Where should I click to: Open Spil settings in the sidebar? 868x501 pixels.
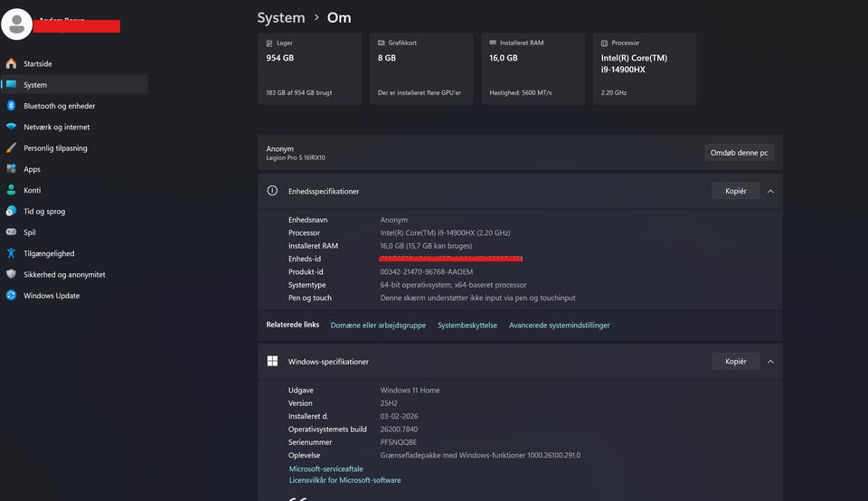(74, 232)
